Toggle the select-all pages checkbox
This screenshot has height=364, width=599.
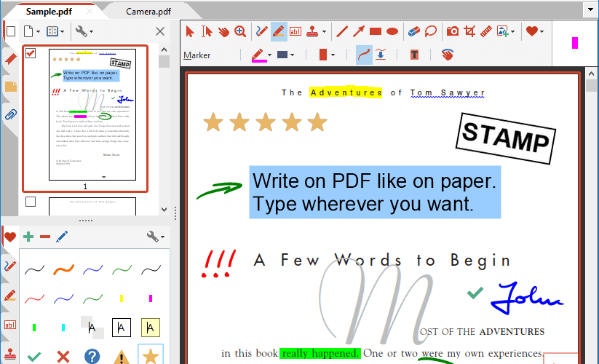[x=11, y=31]
